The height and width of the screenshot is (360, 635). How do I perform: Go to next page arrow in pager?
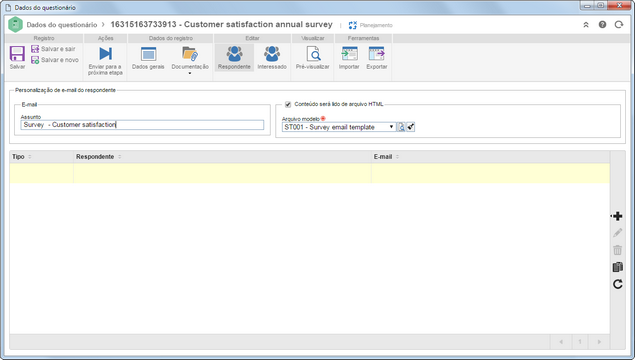[x=599, y=342]
